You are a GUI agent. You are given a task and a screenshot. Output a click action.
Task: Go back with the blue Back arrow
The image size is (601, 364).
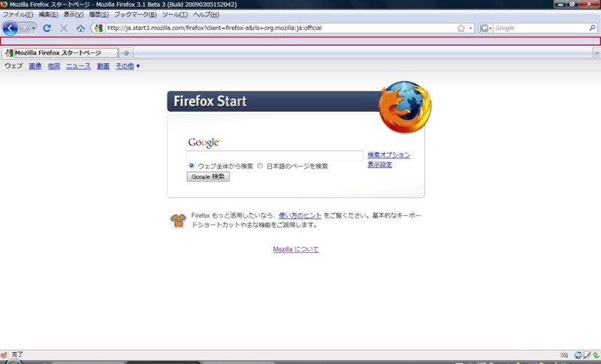tap(10, 29)
